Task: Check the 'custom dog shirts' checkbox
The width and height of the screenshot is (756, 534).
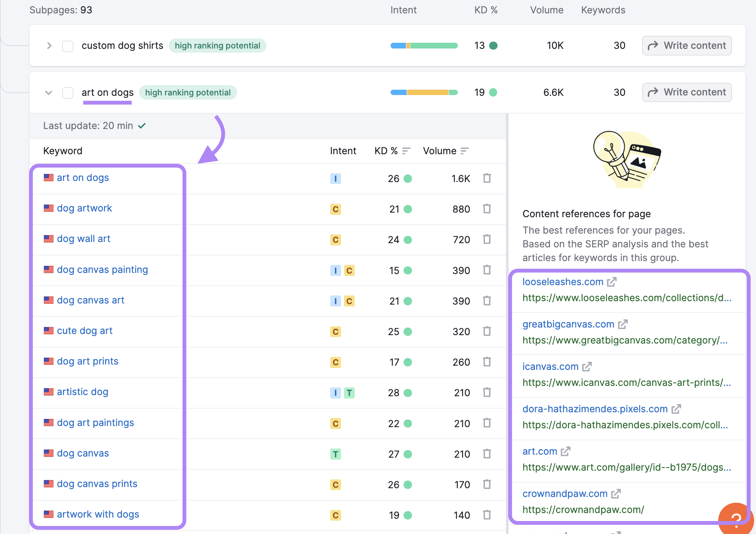Action: (x=68, y=46)
